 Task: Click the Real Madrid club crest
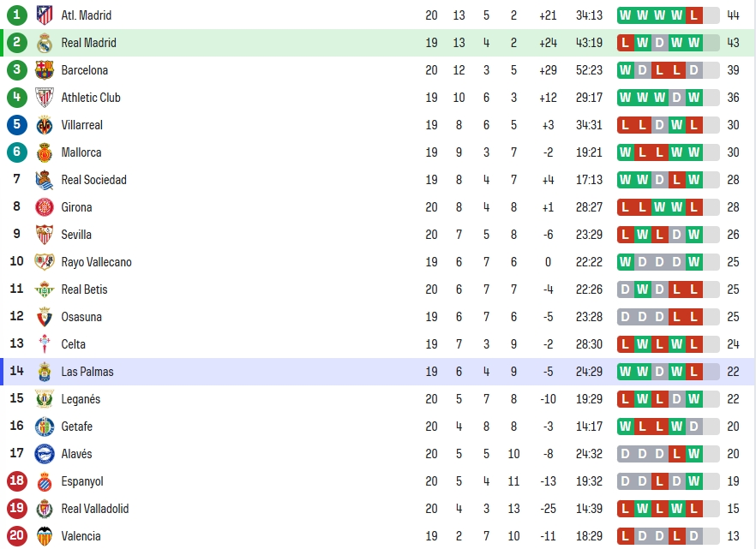[x=45, y=43]
